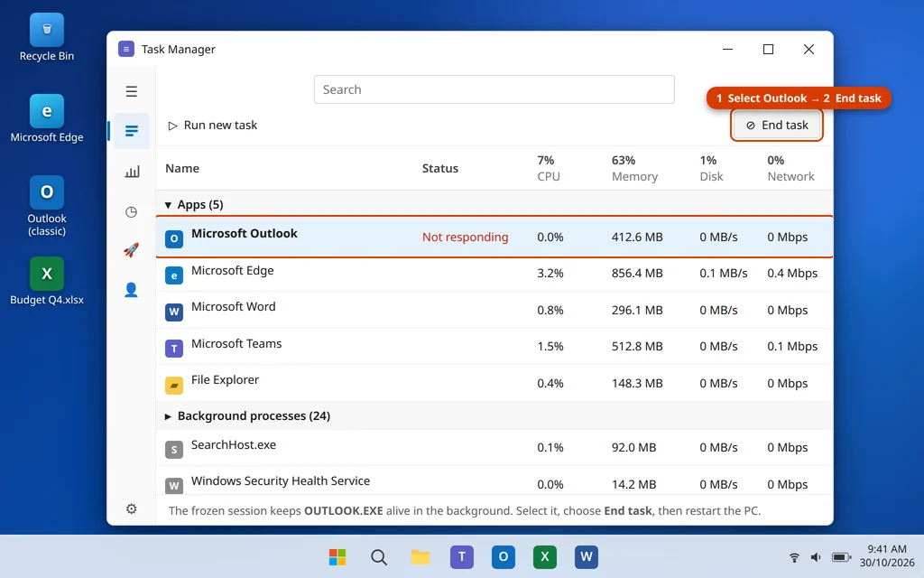This screenshot has width=924, height=578.
Task: Open Task Manager settings gear
Action: tap(132, 508)
